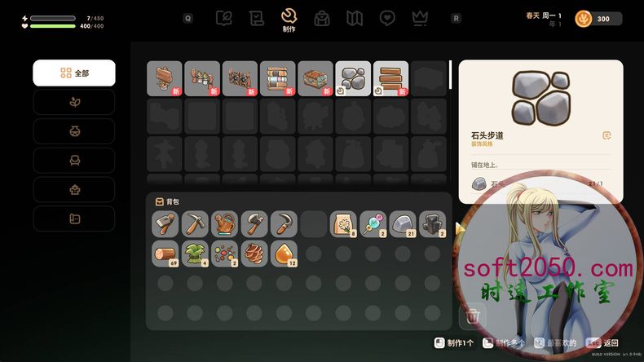Viewport: 644px width, 362px height.
Task: Select the wooden plank path recipe
Action: [391, 78]
